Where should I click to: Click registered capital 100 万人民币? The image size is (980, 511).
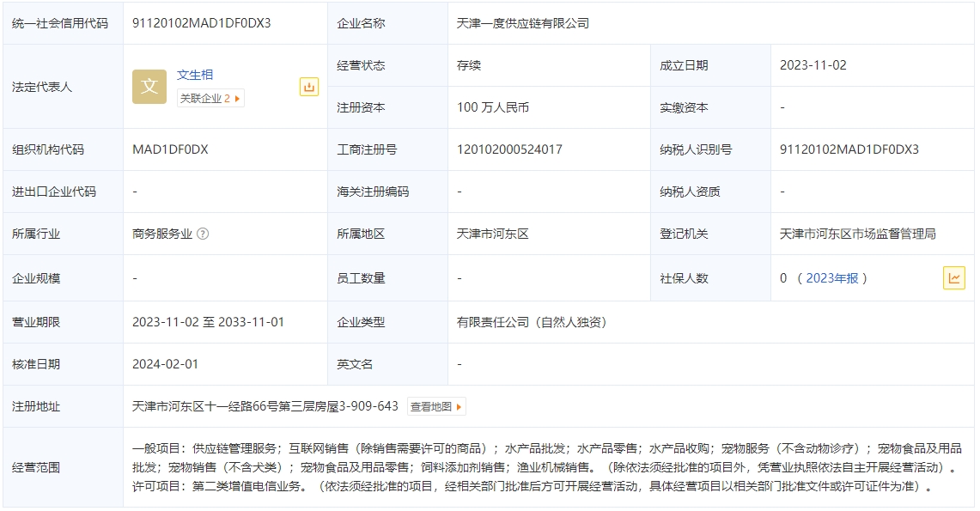(492, 107)
